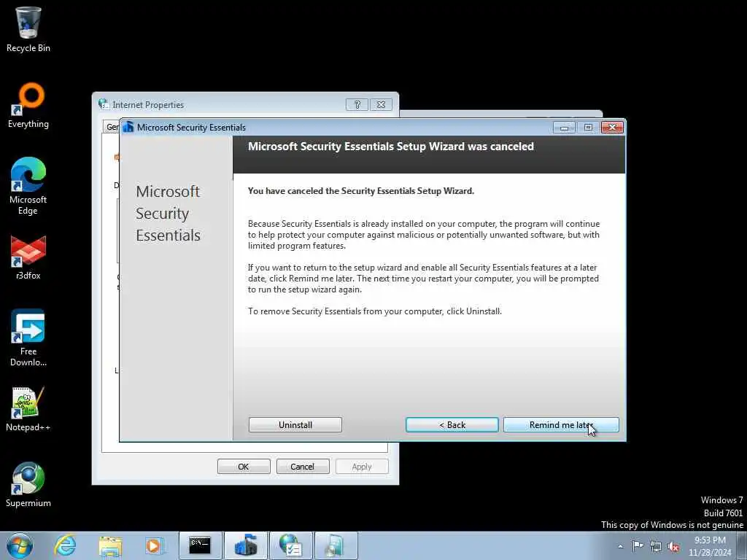Viewport: 747px width, 560px height.
Task: Switch to the Command Prompt taskbar window
Action: click(x=200, y=545)
